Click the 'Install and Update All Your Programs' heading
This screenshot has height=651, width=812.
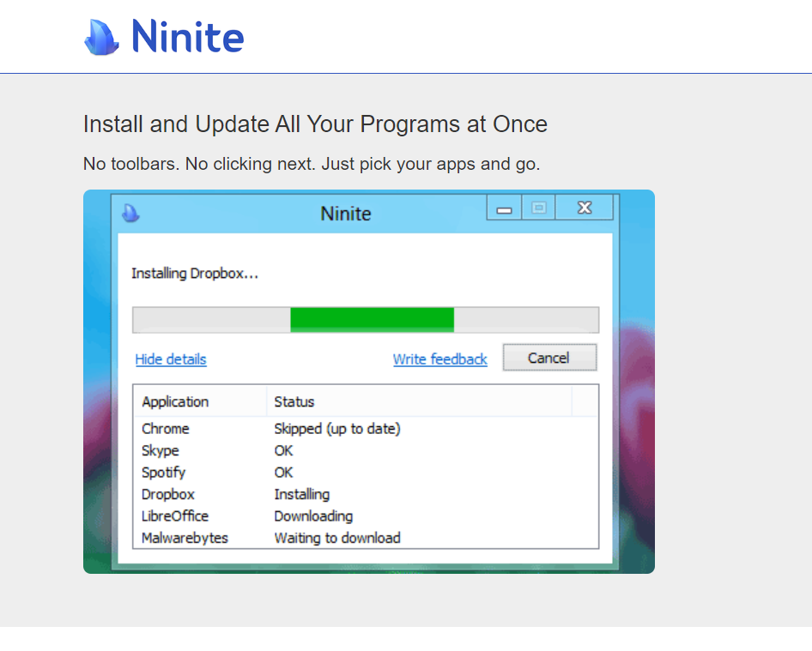315,124
